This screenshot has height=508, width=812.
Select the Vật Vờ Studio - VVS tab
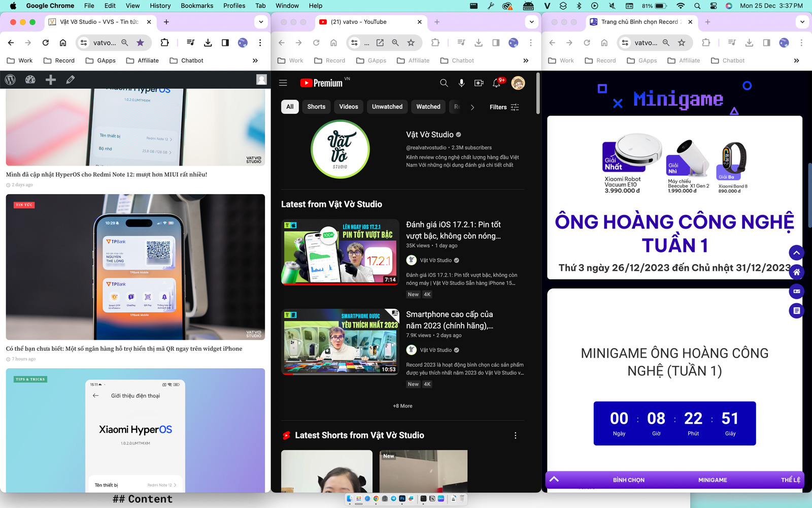(x=100, y=22)
